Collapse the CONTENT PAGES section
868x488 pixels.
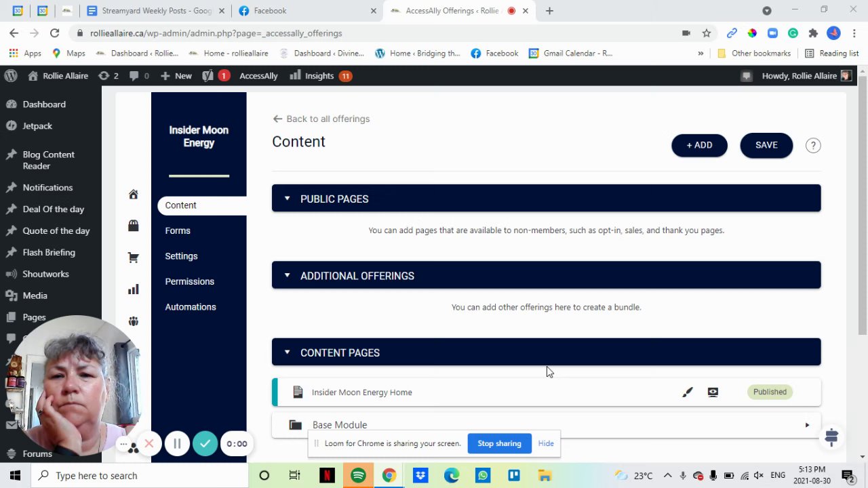tap(287, 352)
